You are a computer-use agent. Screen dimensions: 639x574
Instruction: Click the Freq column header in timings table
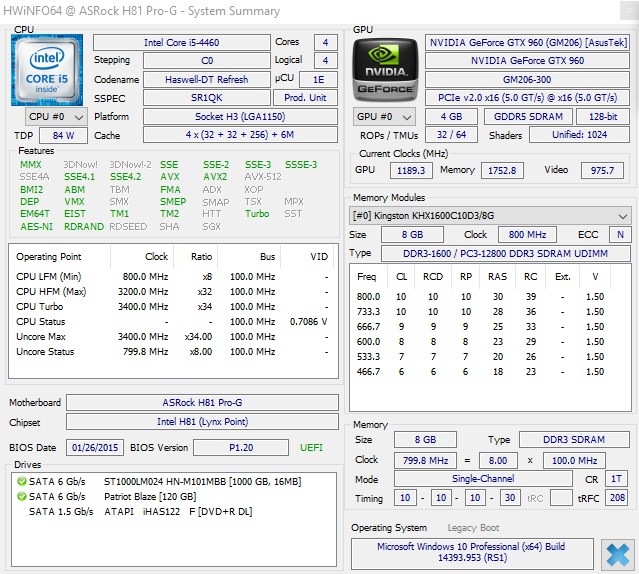click(366, 277)
